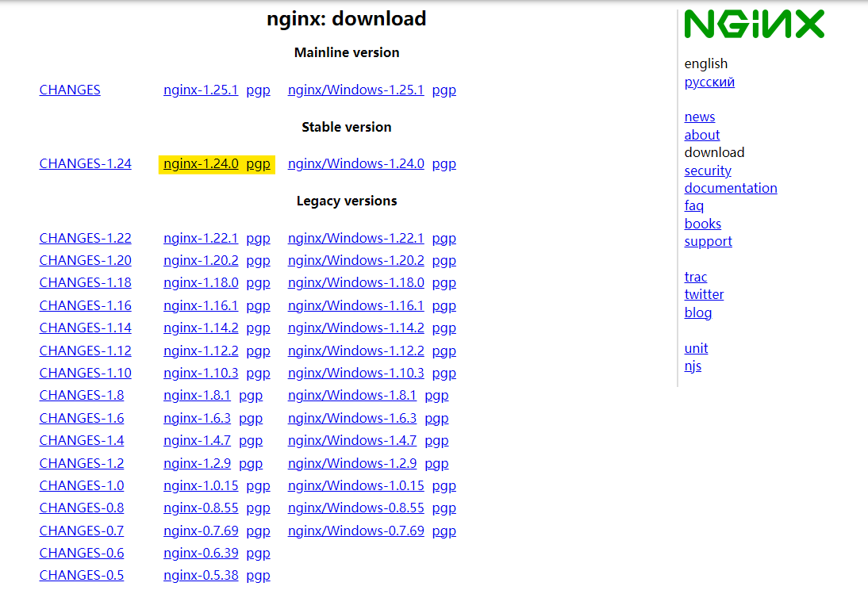Download nginx/Windows-1.12.2
The image size is (868, 594).
[356, 351]
